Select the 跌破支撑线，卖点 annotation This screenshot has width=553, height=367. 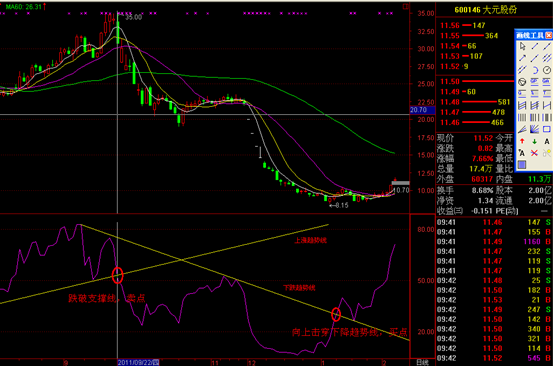coord(107,299)
